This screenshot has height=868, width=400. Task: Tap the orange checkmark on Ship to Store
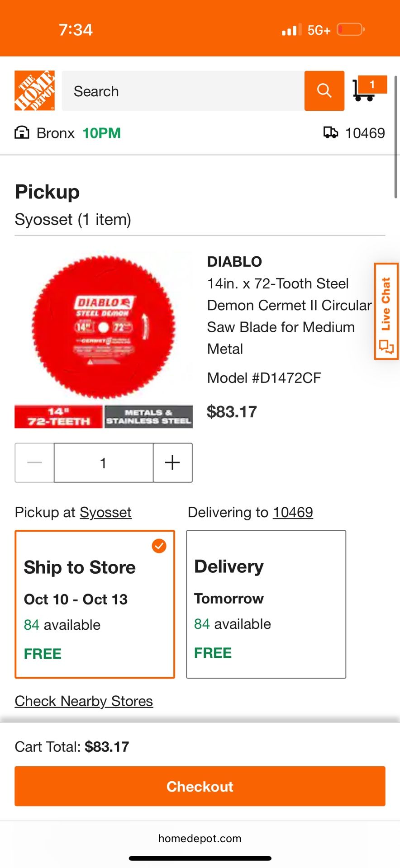point(159,546)
